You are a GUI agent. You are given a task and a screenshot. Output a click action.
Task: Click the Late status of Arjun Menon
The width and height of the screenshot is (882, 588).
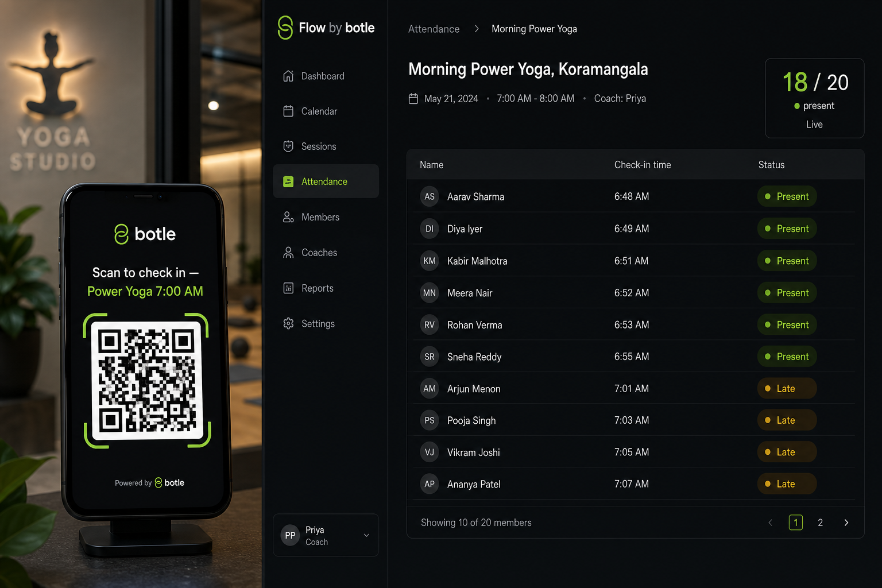point(787,389)
